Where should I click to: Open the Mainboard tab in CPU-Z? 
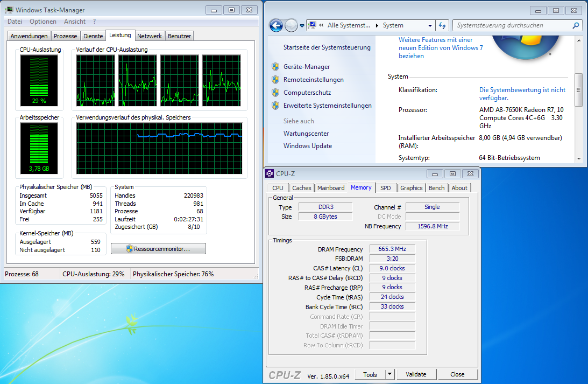click(331, 188)
